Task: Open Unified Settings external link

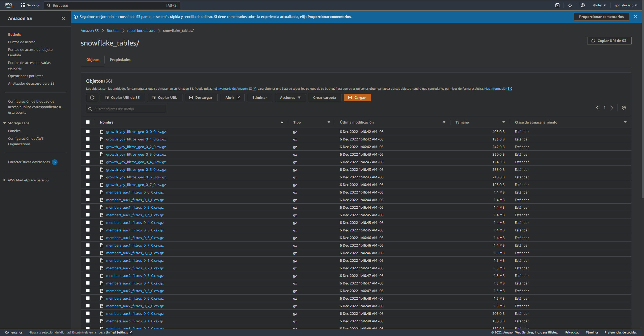Action: [x=119, y=332]
